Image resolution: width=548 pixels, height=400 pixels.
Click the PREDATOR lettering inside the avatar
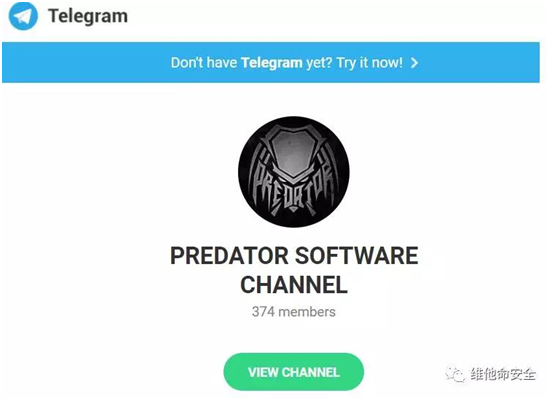click(293, 187)
